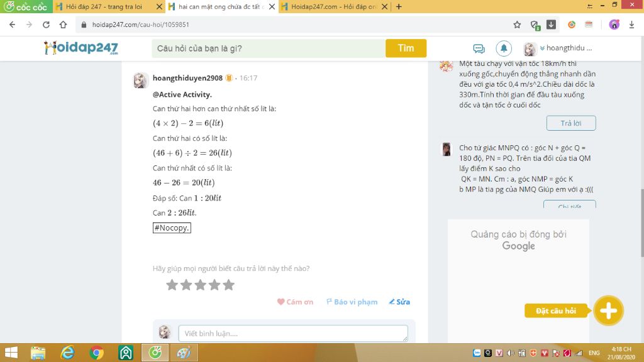Rate the answer one star
Viewport: 644px width, 362px height.
[x=172, y=285]
